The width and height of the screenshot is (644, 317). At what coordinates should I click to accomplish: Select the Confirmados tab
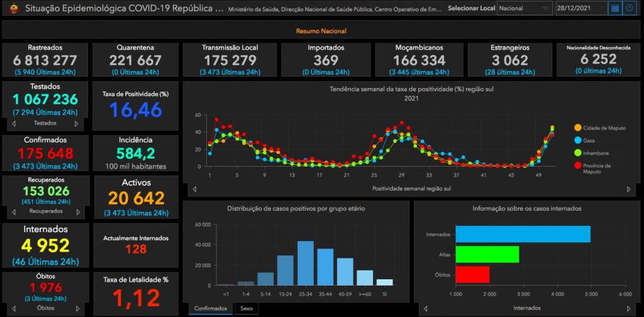pyautogui.click(x=211, y=308)
